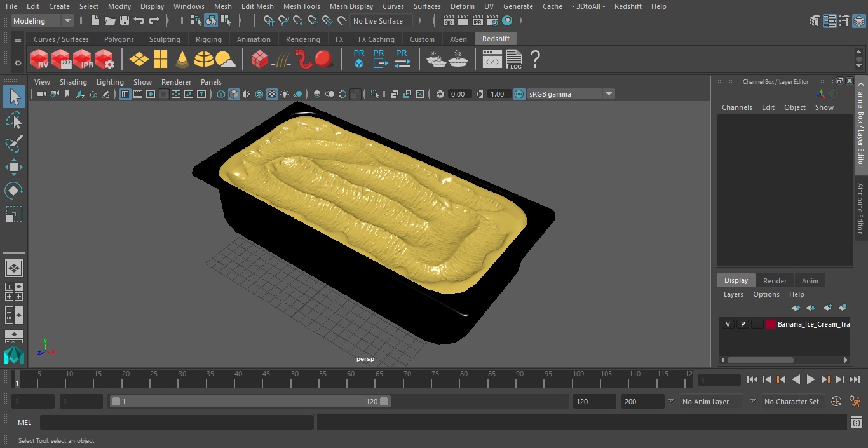The width and height of the screenshot is (868, 448).
Task: Click the Redo arrow icon
Action: click(154, 21)
